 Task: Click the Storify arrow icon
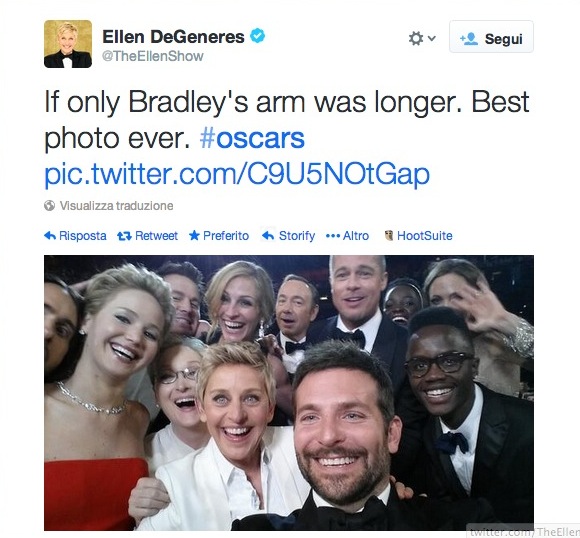tap(268, 235)
